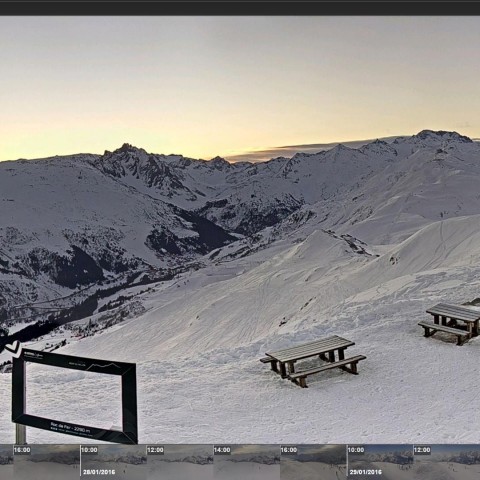Select the 12:00 thumbnail of 28/01/2016
480x480 pixels.
click(x=180, y=462)
